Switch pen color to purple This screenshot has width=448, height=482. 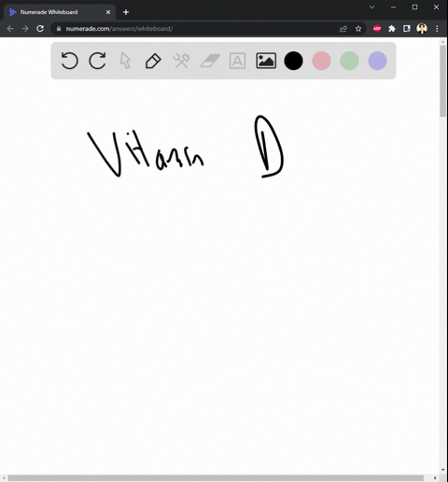tap(377, 61)
